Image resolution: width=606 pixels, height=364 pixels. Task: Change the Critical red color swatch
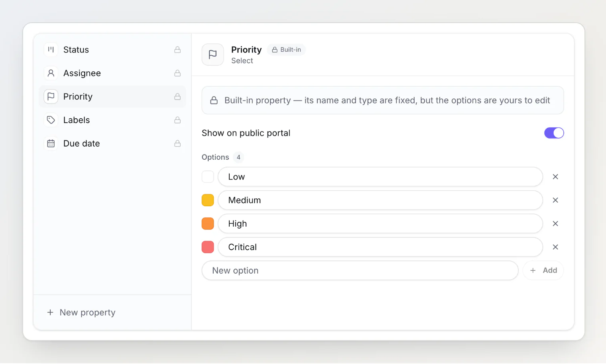(x=208, y=247)
